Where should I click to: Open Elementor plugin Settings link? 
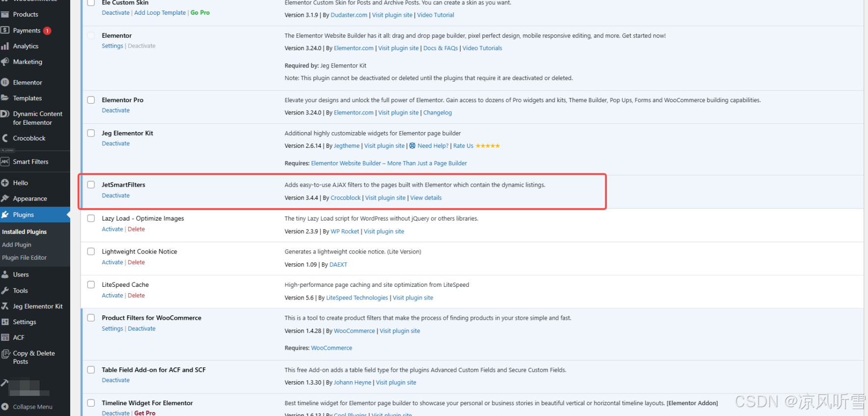tap(112, 46)
